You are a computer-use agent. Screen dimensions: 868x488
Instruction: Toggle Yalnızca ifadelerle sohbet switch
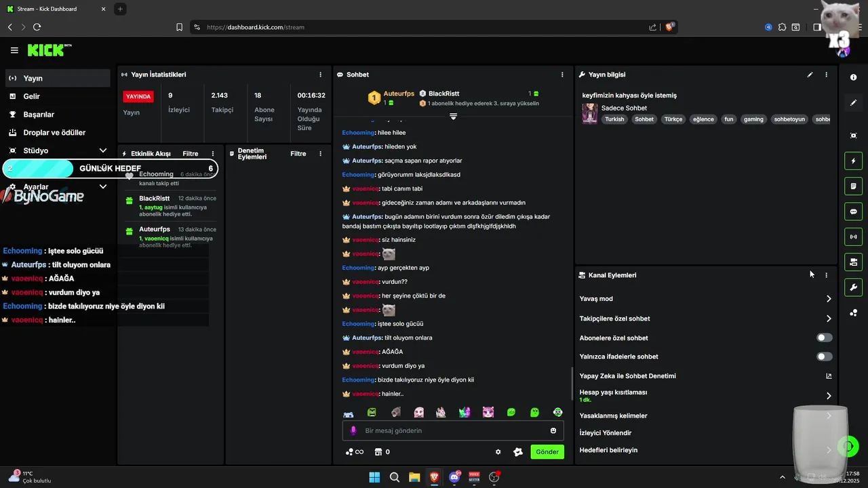pyautogui.click(x=825, y=357)
